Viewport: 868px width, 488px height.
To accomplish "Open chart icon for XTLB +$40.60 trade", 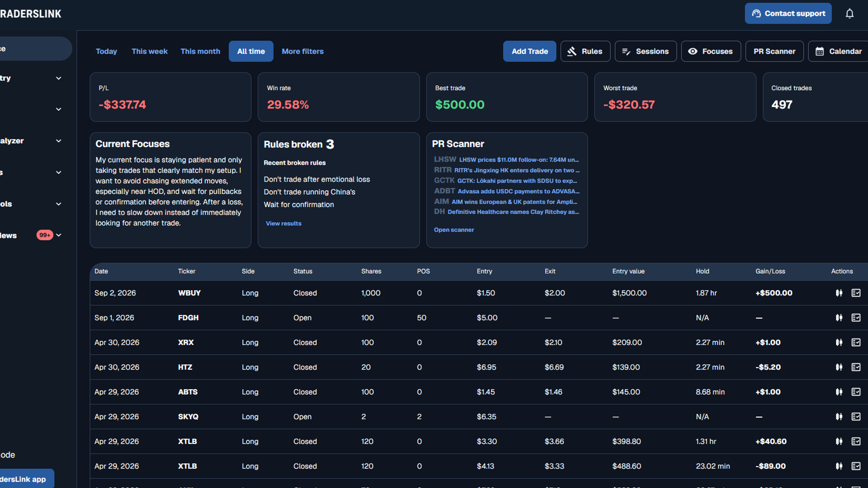I will [839, 441].
